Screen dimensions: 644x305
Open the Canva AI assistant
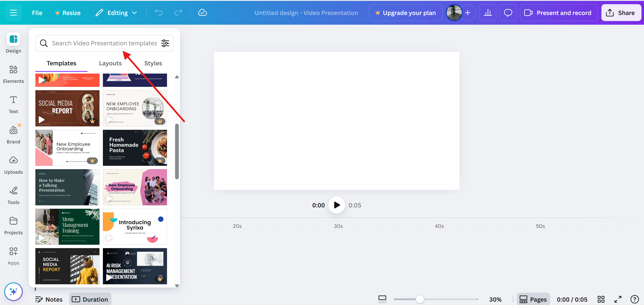[13, 292]
